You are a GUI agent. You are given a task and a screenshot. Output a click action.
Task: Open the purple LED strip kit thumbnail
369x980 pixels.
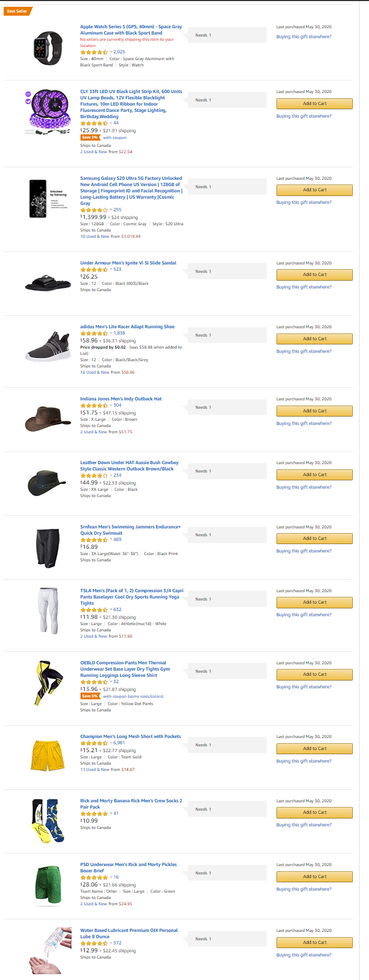click(x=48, y=112)
